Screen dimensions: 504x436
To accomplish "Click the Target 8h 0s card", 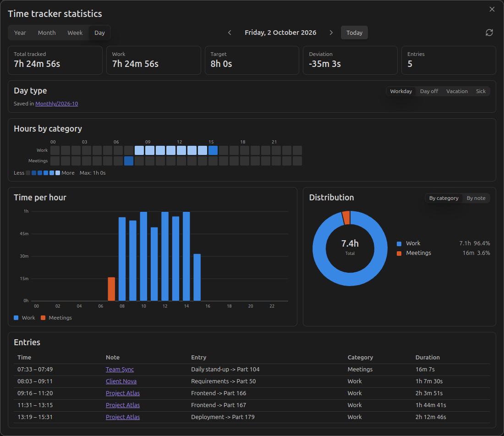I will [252, 61].
